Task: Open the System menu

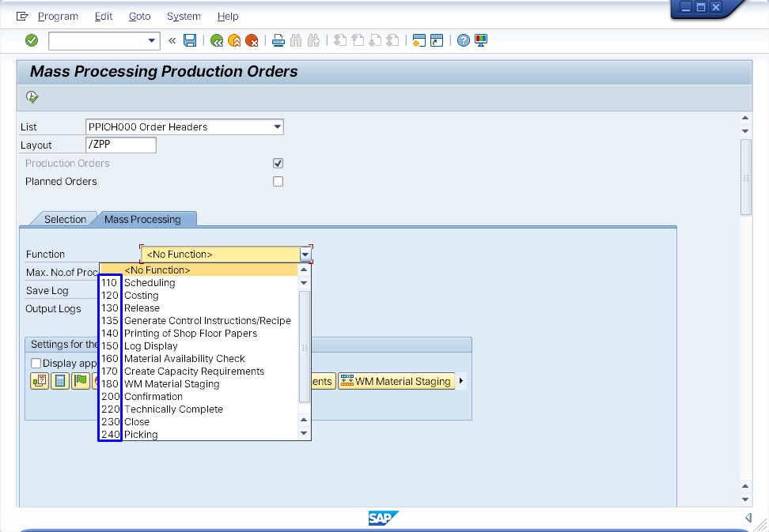Action: 184,16
